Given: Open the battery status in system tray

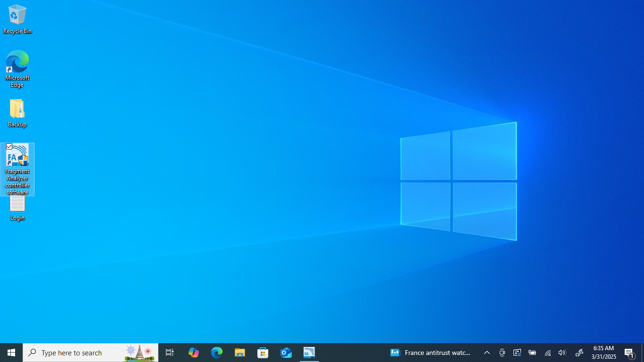Looking at the screenshot, I should [x=532, y=353].
